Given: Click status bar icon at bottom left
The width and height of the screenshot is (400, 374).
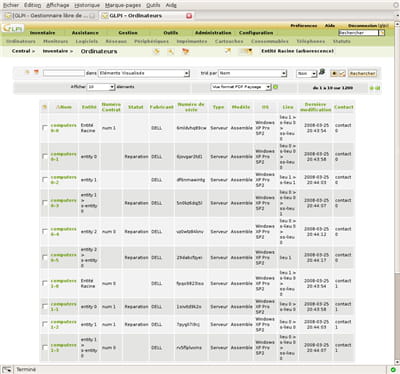Looking at the screenshot, I should [x=7, y=369].
